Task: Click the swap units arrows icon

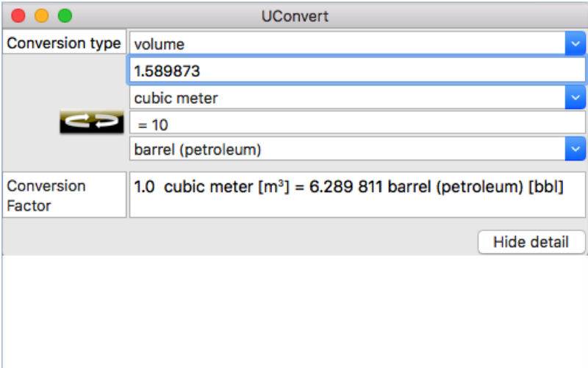Action: click(x=92, y=123)
